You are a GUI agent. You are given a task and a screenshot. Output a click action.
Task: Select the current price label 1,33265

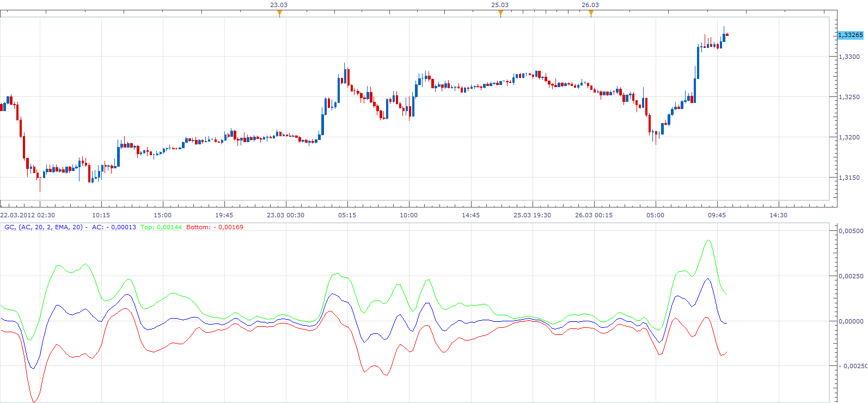click(850, 35)
